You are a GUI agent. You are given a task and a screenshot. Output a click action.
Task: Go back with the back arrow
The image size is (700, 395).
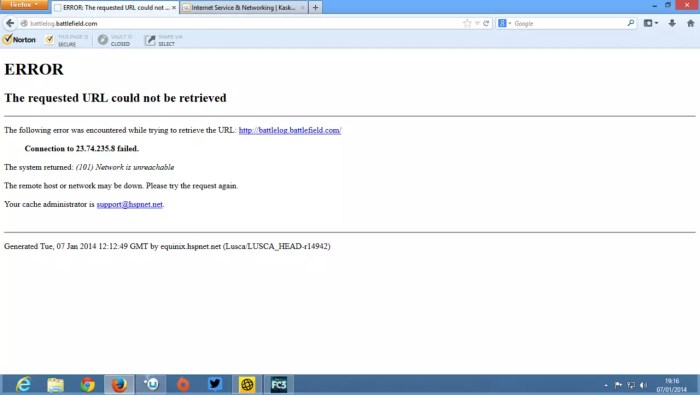pos(10,23)
